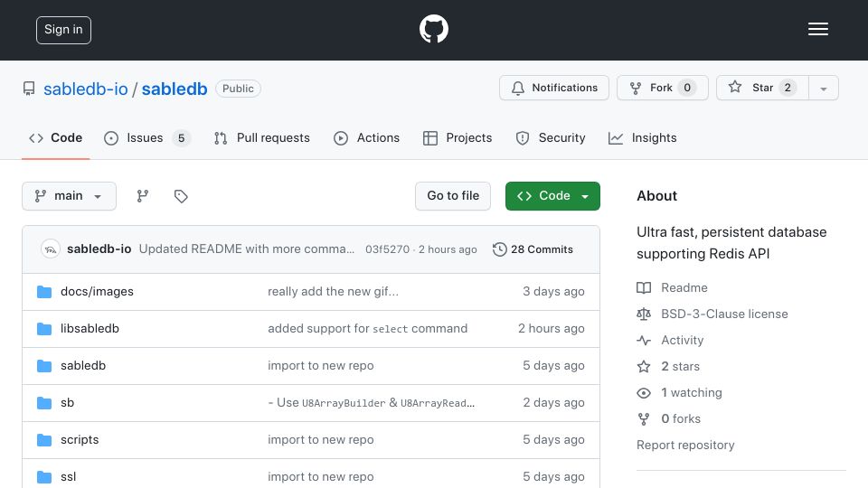This screenshot has width=868, height=488.
Task: Click the Notifications button
Action: tap(554, 88)
